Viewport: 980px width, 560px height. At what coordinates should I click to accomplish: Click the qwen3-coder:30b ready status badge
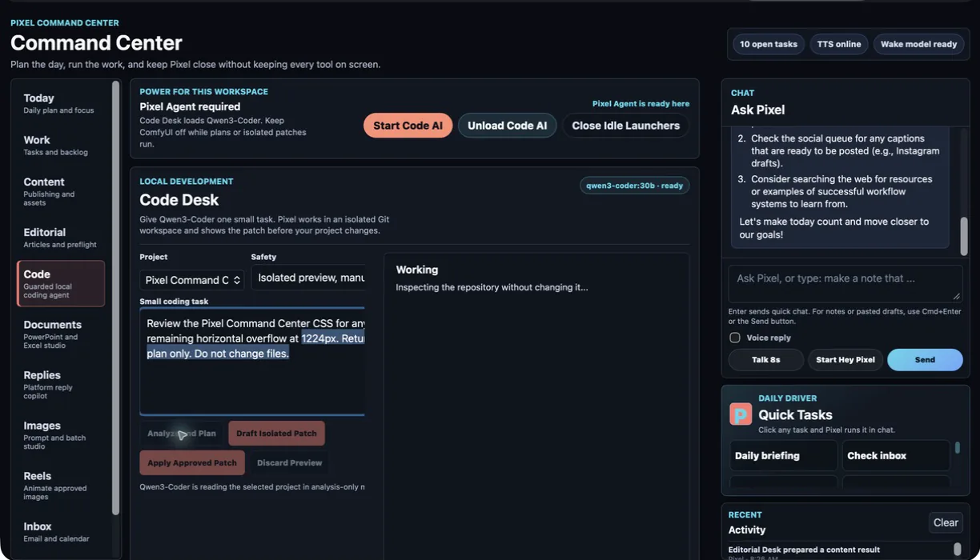634,186
